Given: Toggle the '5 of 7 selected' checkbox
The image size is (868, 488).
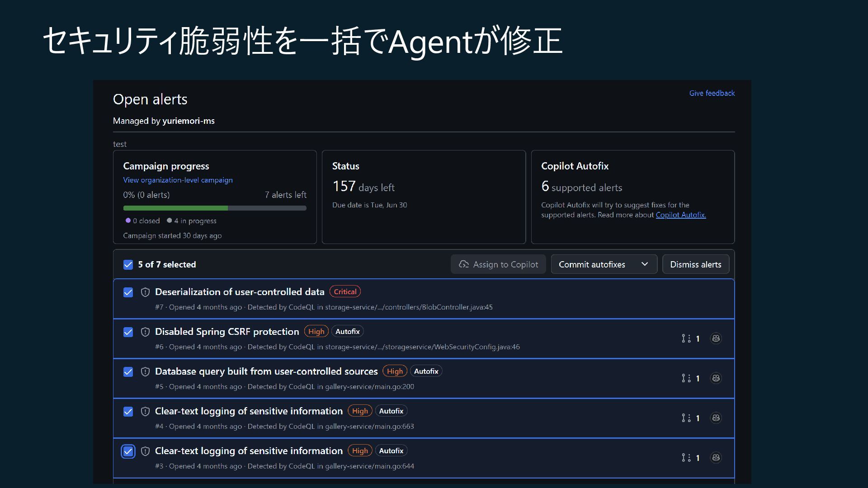Looking at the screenshot, I should (128, 265).
